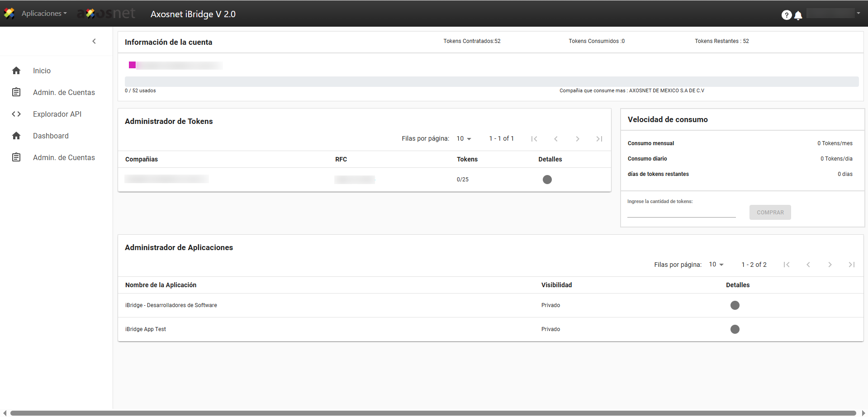Open Explorador API from the sidebar
This screenshot has height=417, width=868.
point(57,114)
